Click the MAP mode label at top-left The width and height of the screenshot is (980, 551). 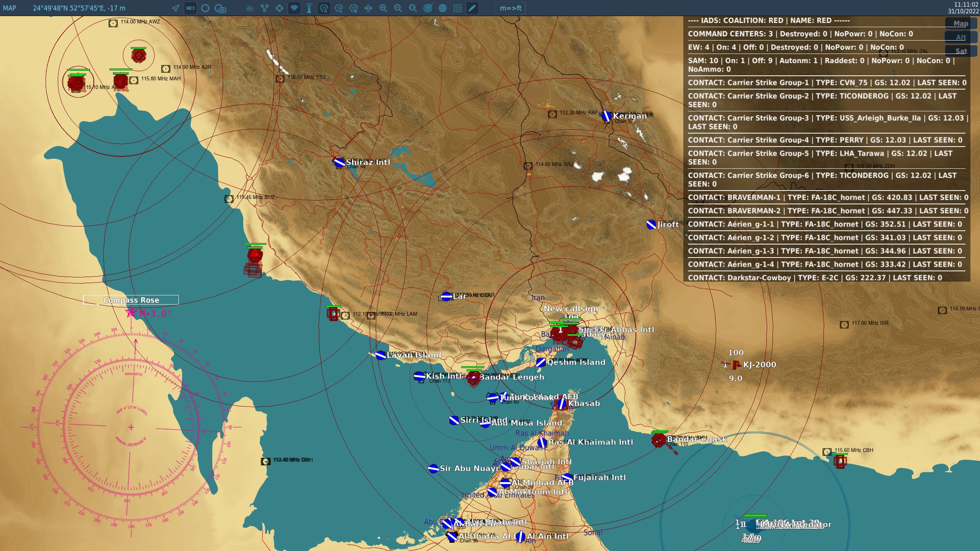click(x=10, y=8)
